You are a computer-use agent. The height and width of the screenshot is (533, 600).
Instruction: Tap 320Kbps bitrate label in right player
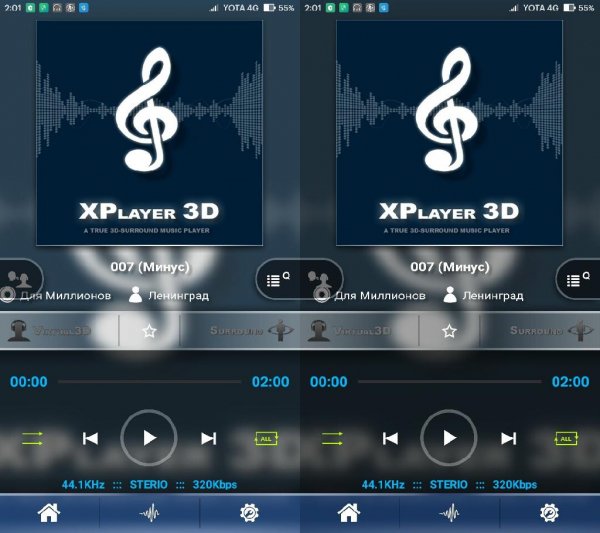[x=515, y=485]
